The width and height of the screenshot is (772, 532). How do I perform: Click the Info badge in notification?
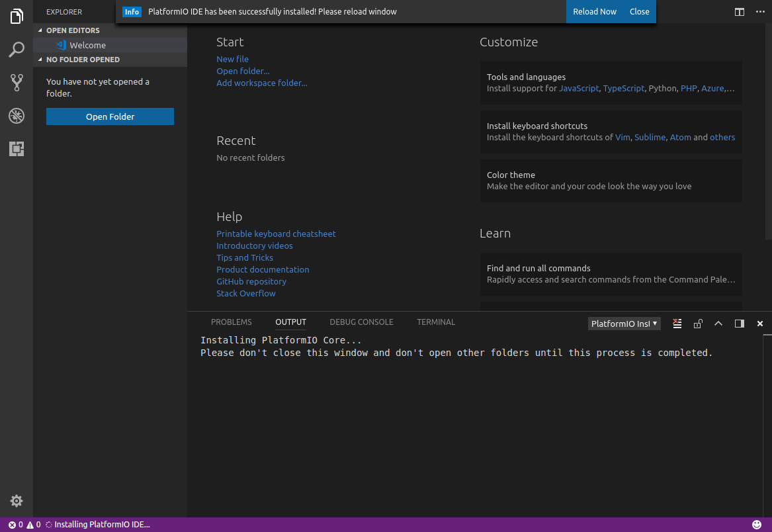pos(132,12)
